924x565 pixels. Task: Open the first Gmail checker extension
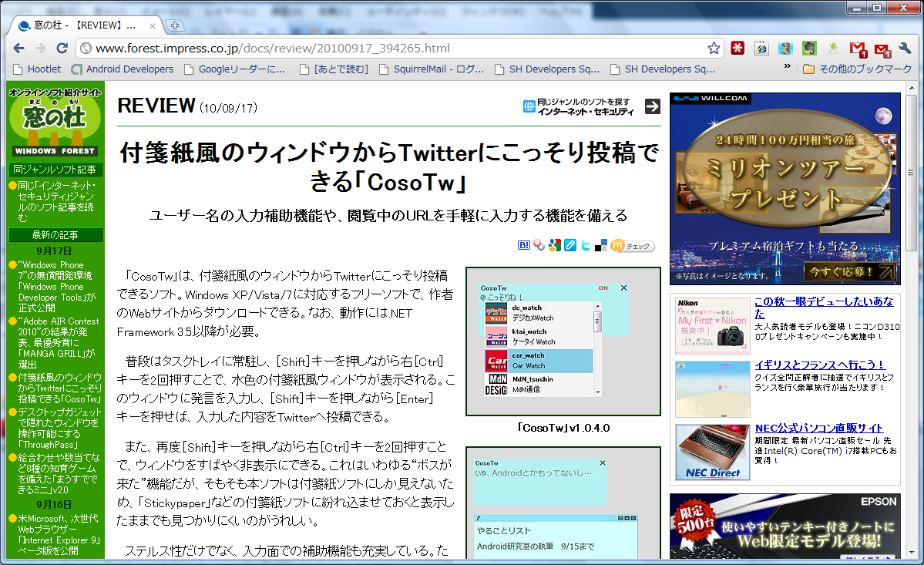tap(858, 49)
